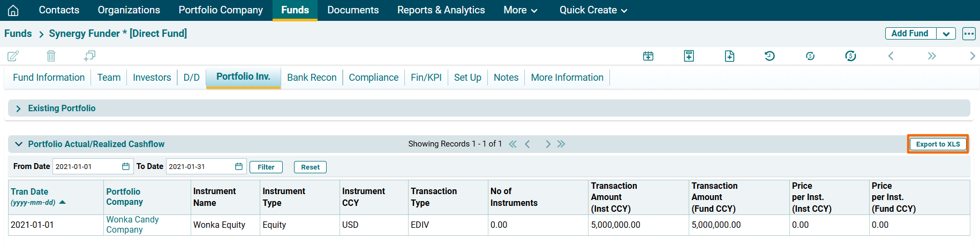Click the larger dollar refresh icon
The image size is (980, 246).
click(850, 56)
